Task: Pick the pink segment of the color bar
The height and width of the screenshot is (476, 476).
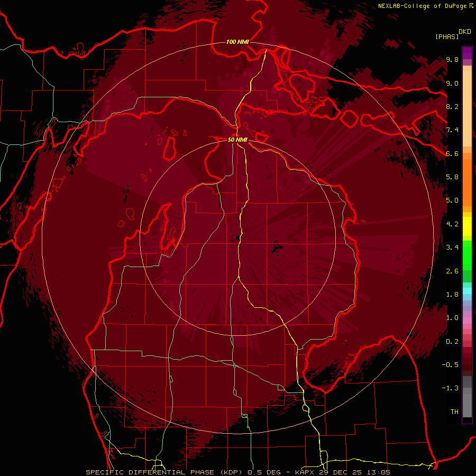Action: pos(467,321)
